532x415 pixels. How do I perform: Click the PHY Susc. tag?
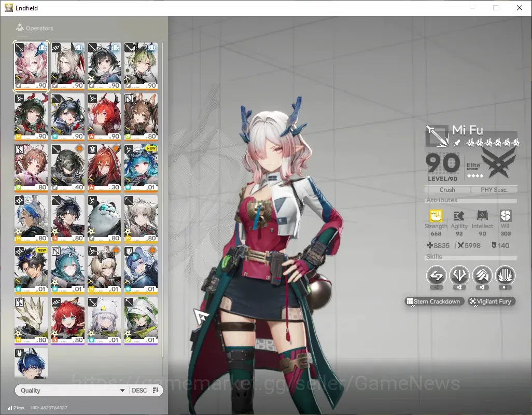click(x=494, y=190)
